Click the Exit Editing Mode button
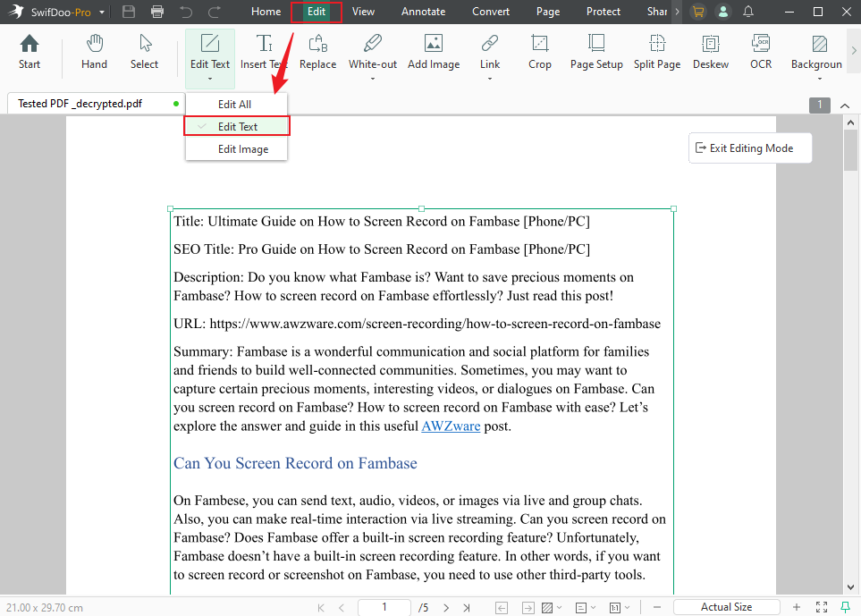This screenshot has width=861, height=616. click(x=750, y=148)
